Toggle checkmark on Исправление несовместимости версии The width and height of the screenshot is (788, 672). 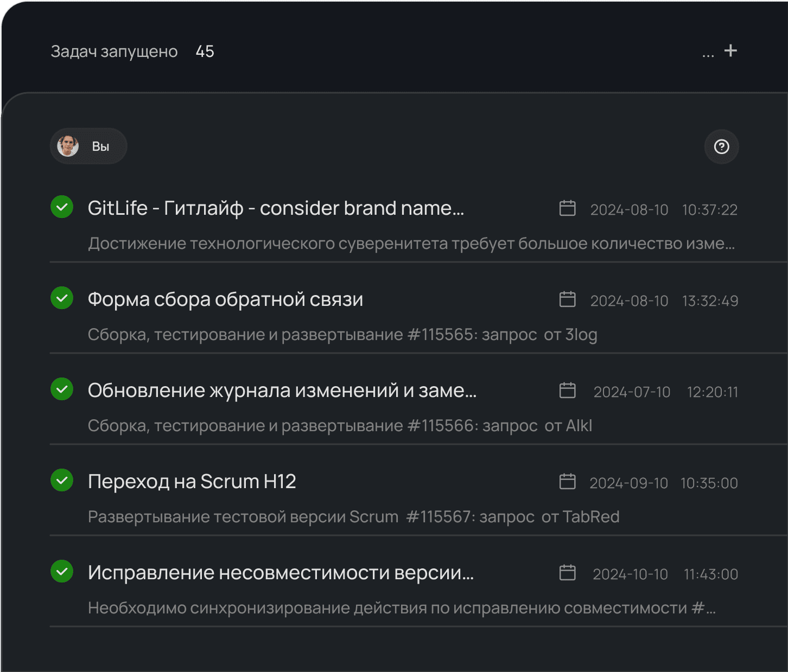(x=62, y=572)
